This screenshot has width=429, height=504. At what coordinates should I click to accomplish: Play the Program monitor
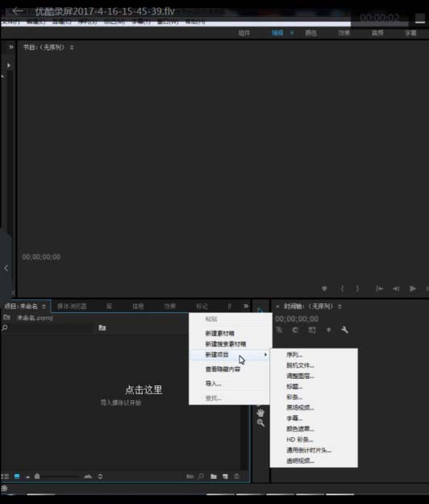[413, 289]
